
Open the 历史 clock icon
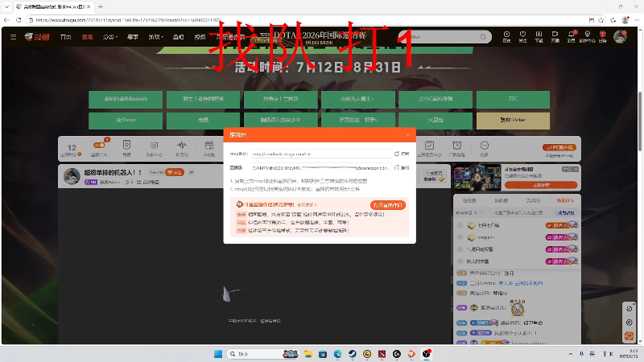[506, 36]
